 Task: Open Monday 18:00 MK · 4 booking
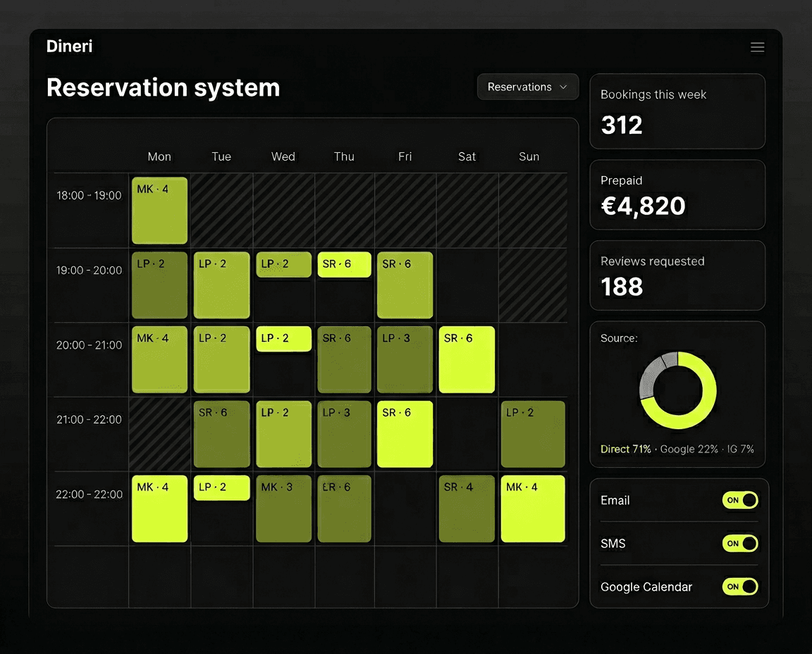[x=159, y=210]
